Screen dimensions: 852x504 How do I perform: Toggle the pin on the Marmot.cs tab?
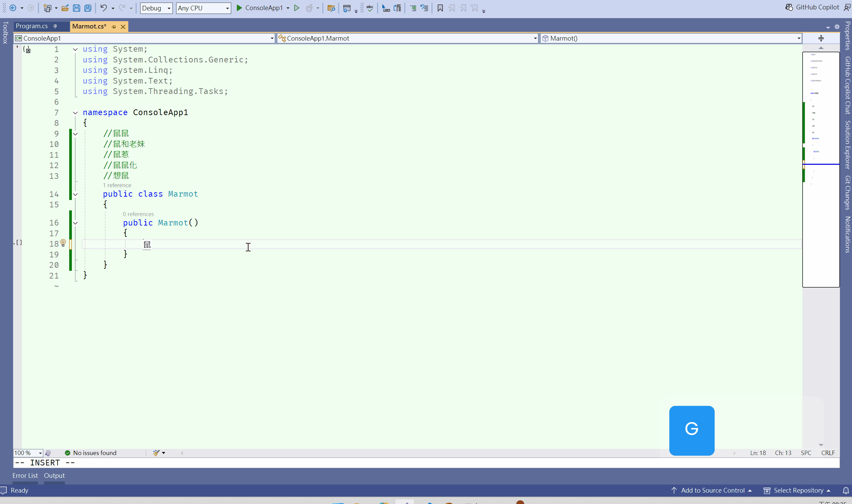point(114,27)
